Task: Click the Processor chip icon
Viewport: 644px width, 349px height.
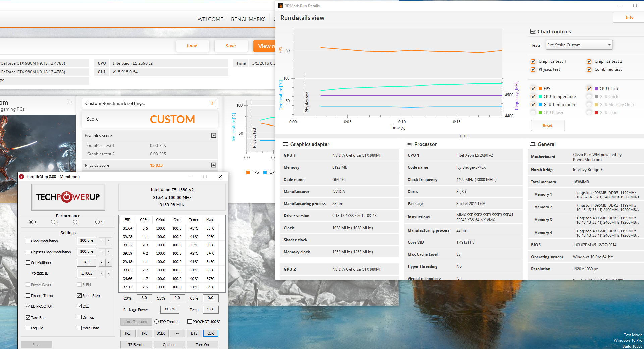Action: pyautogui.click(x=409, y=144)
